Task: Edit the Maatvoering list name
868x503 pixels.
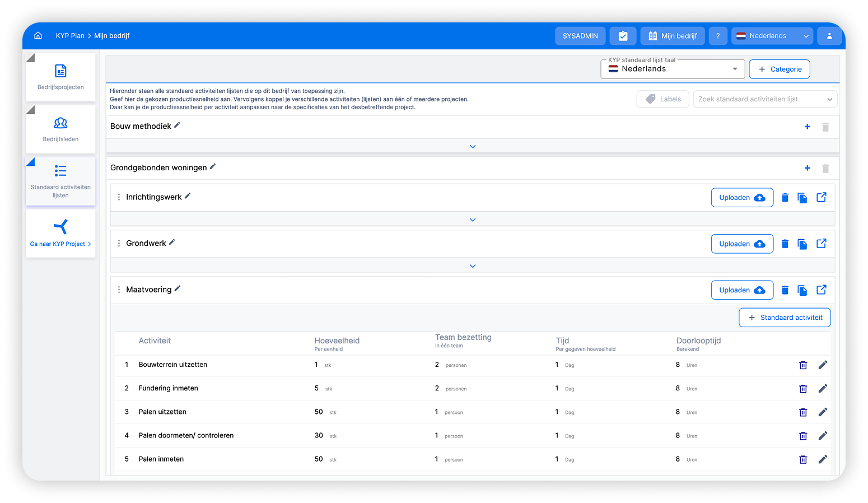Action: coord(178,288)
